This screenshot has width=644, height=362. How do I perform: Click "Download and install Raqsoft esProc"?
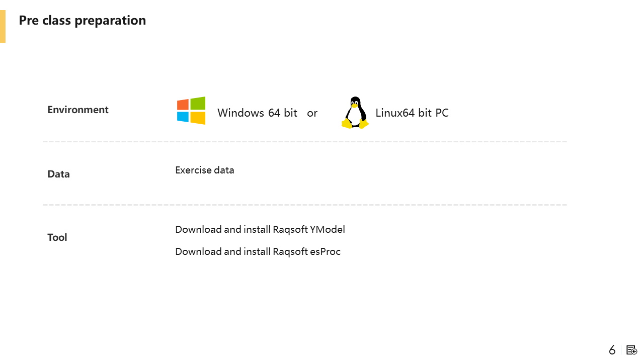(258, 251)
